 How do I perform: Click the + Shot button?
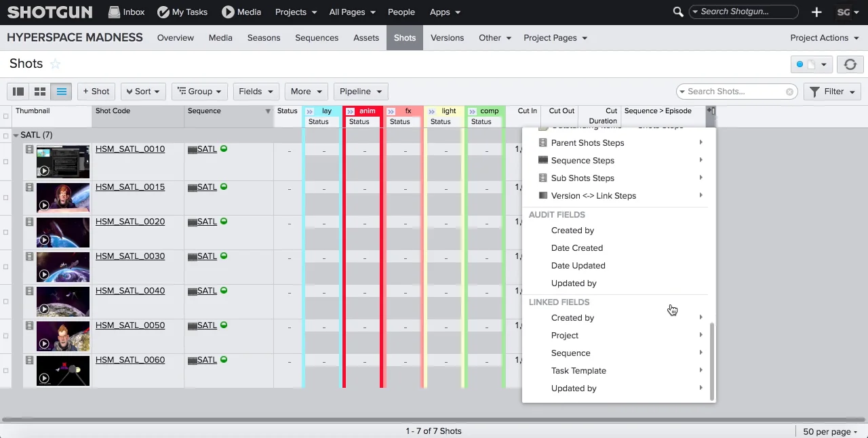pyautogui.click(x=96, y=92)
